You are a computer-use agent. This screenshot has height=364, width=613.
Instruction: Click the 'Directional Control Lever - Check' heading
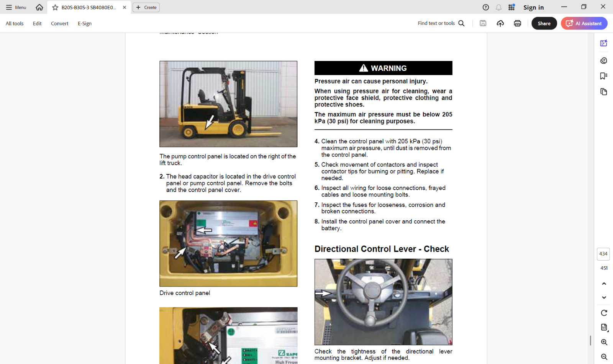pyautogui.click(x=382, y=249)
